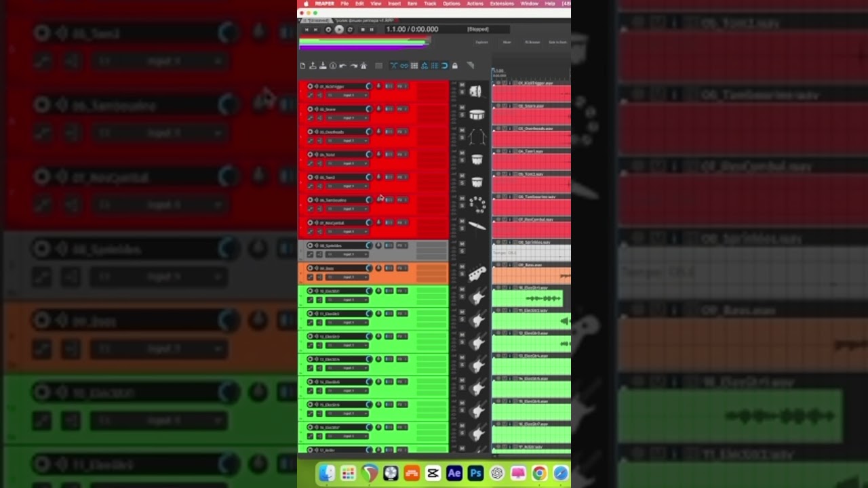The height and width of the screenshot is (488, 868).
Task: Open input dropdown on 09_Bass track
Action: click(x=347, y=277)
